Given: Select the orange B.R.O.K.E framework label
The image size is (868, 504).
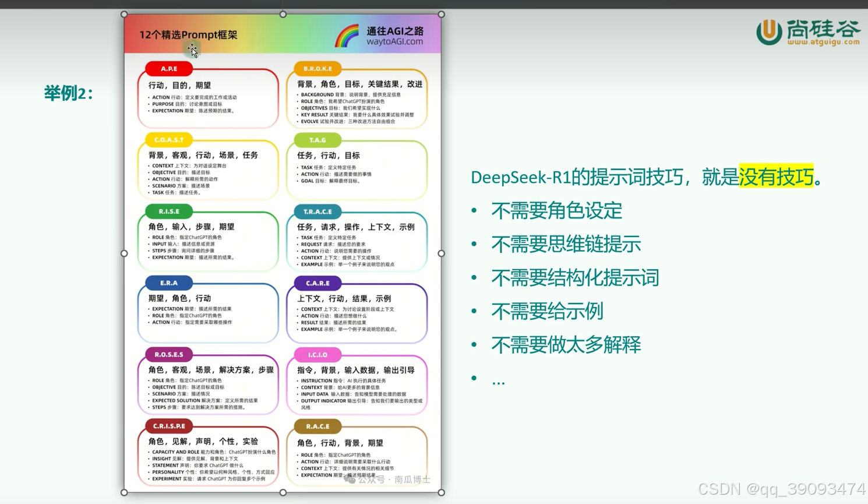Looking at the screenshot, I should (317, 69).
